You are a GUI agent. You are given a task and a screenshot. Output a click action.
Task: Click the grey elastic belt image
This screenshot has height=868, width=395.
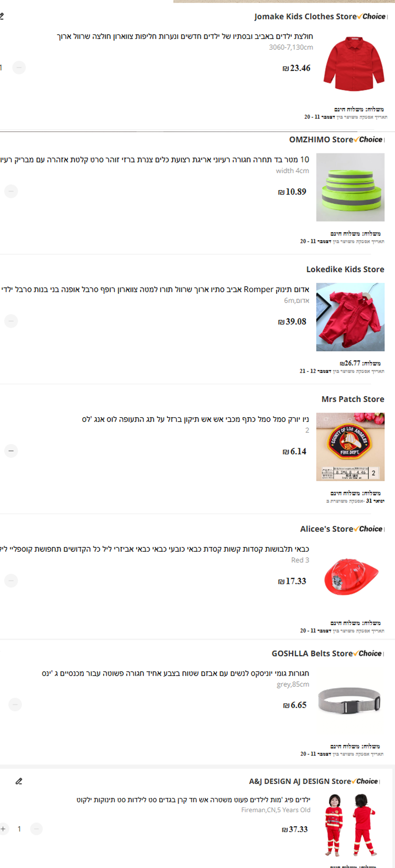click(349, 701)
